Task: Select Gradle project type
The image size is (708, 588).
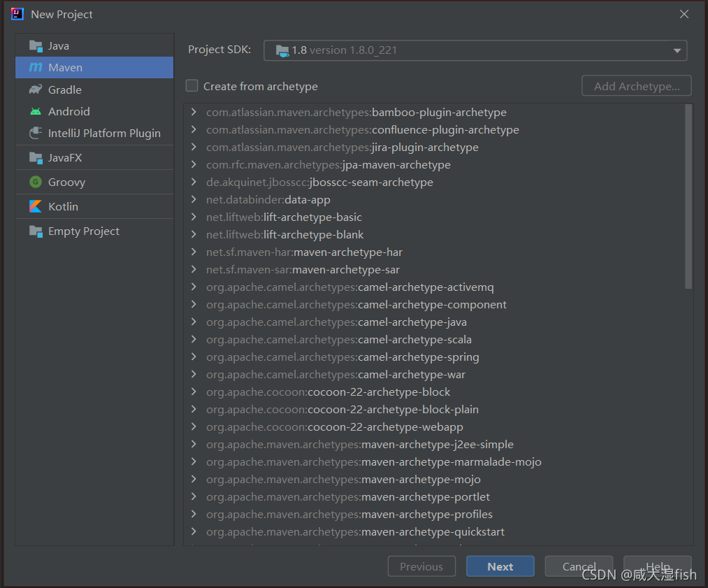Action: (x=94, y=89)
